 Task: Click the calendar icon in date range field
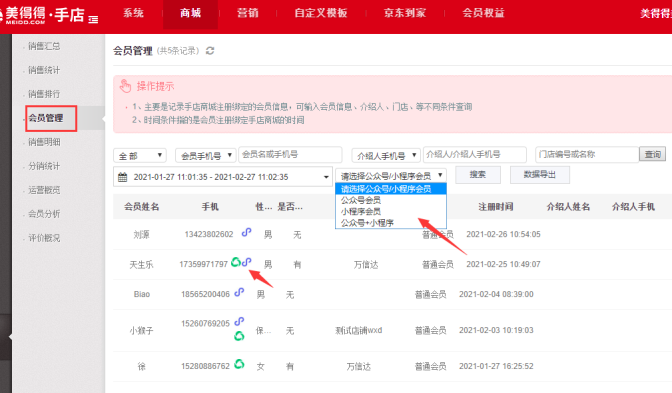[123, 177]
